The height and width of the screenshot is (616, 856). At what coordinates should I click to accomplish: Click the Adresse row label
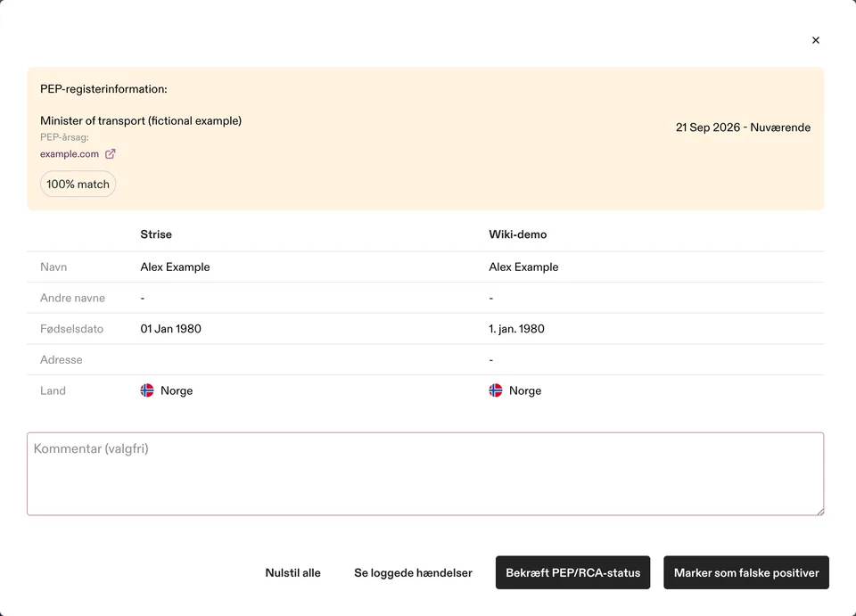tap(62, 360)
